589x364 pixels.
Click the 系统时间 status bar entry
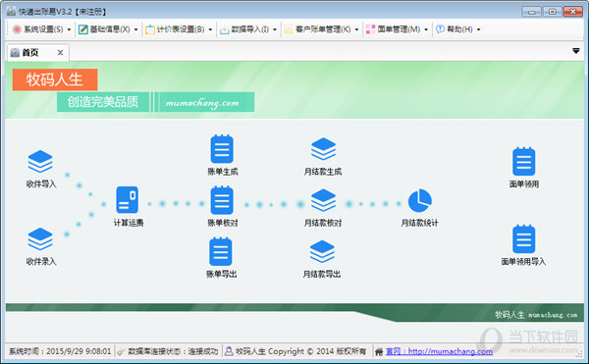[x=60, y=351]
